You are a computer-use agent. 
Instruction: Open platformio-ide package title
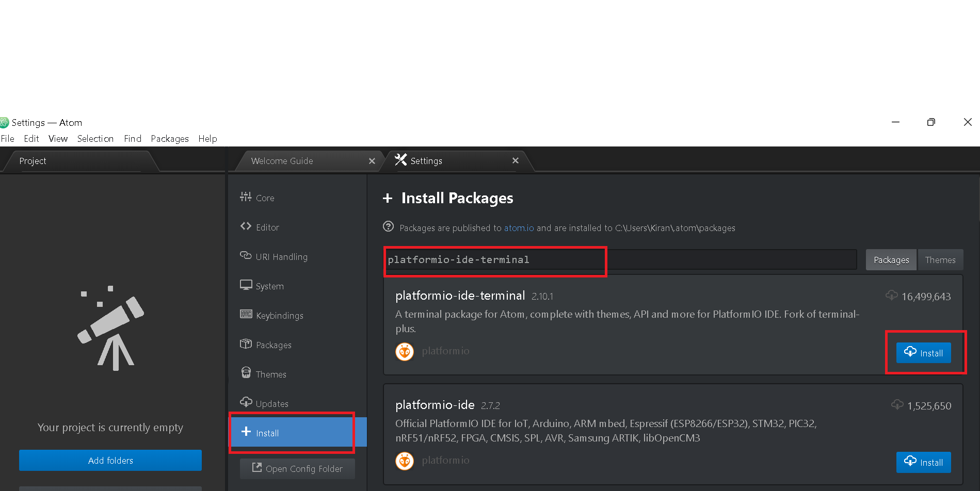[x=435, y=405]
